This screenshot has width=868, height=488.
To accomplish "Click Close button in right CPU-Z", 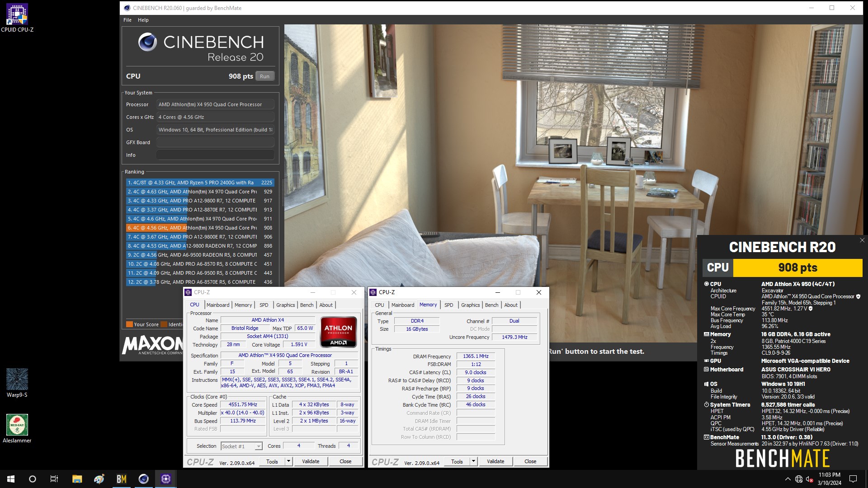I will (530, 461).
